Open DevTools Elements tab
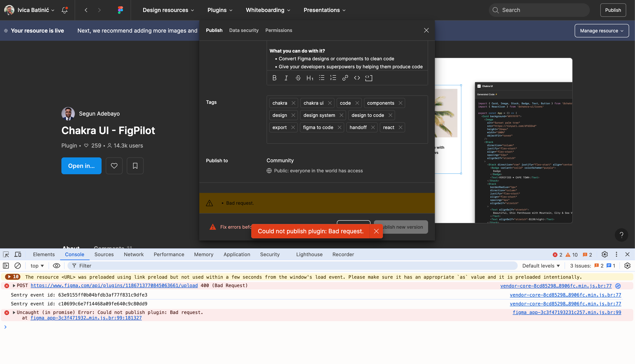This screenshot has width=635, height=364. (x=44, y=255)
